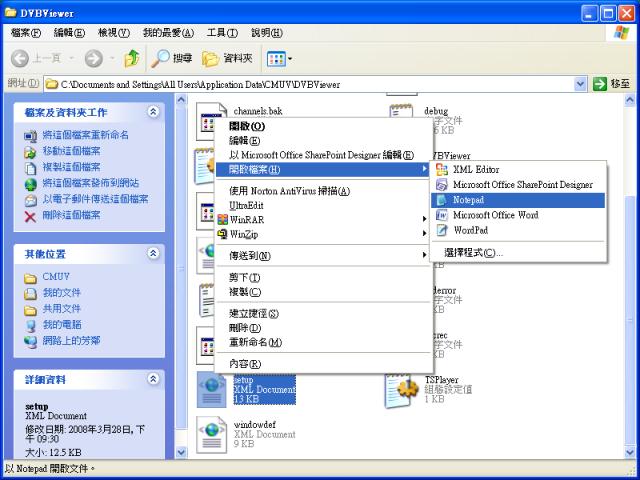Click the Microsoft Office Word icon

(441, 215)
